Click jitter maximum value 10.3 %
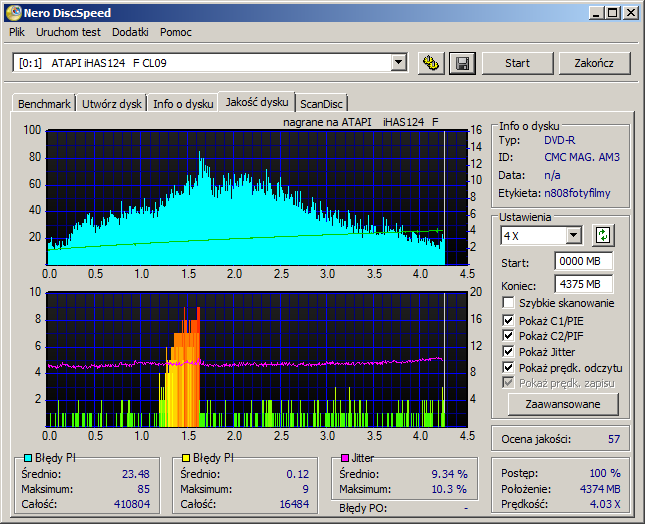 [449, 489]
